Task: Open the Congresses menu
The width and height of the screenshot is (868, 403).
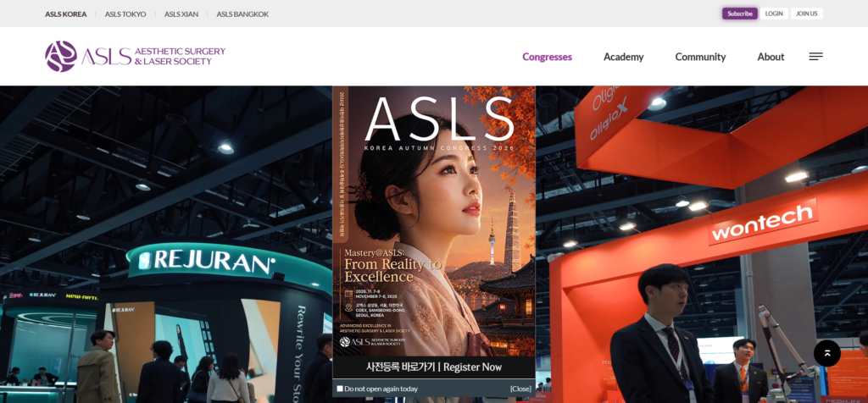Action: click(547, 57)
